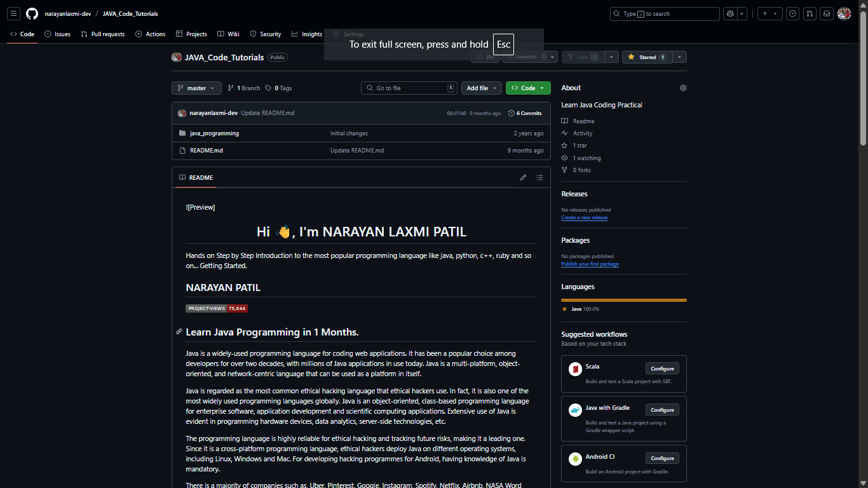Toggle Unwatch for this repository
Image resolution: width=868 pixels, height=488 pixels.
click(x=526, y=57)
